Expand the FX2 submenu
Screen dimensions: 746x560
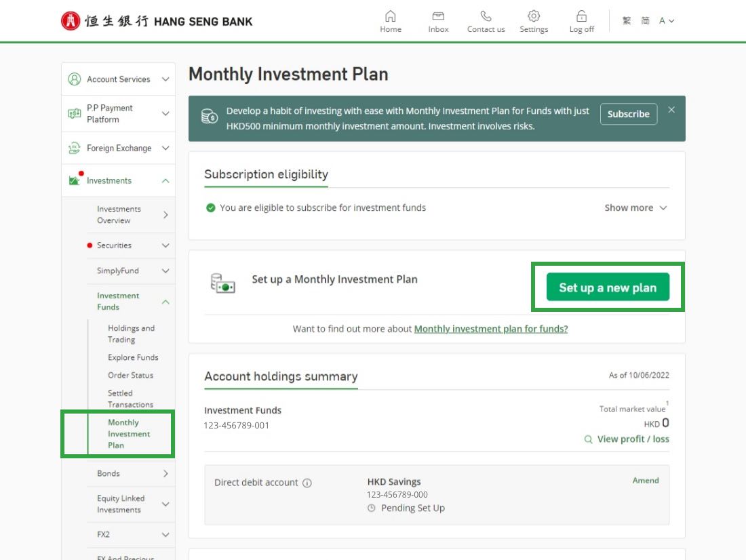165,534
